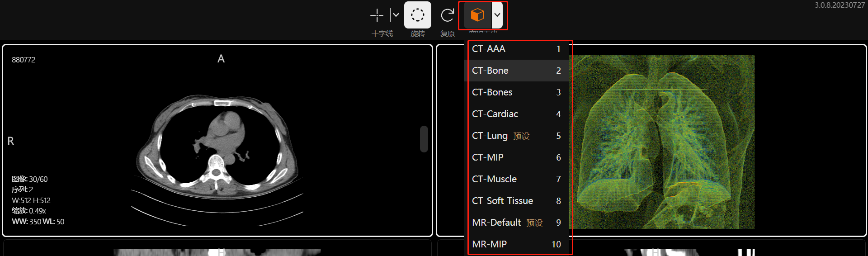Expand the crosshair tool dropdown arrow

(396, 15)
